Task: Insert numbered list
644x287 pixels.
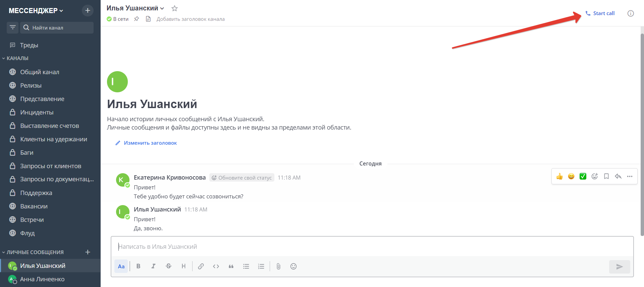Action: [261, 266]
